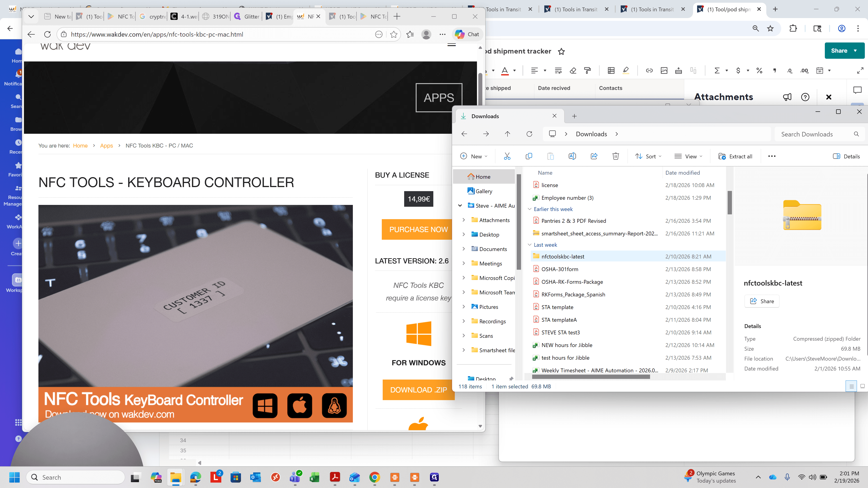Click the Cut icon in File Explorer toolbar
This screenshot has height=488, width=868.
pyautogui.click(x=507, y=156)
